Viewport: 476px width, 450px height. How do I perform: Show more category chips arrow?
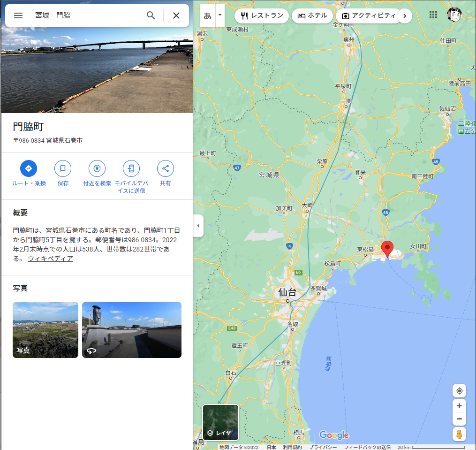pos(405,16)
